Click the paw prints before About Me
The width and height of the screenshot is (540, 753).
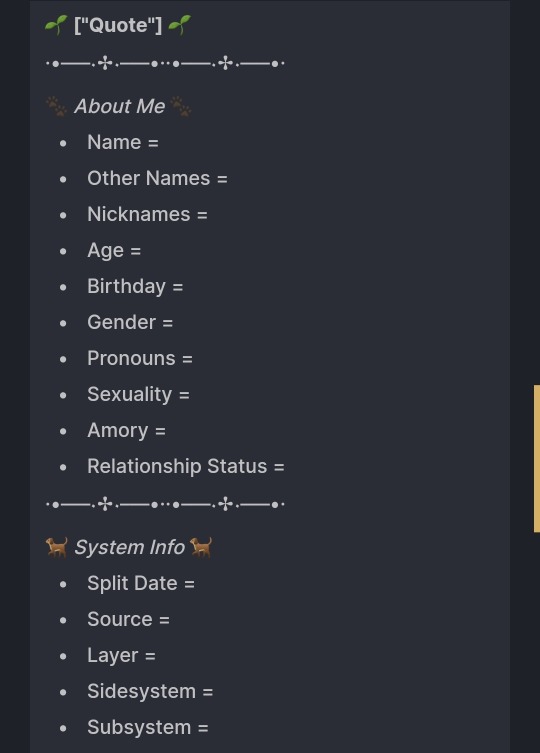point(56,107)
